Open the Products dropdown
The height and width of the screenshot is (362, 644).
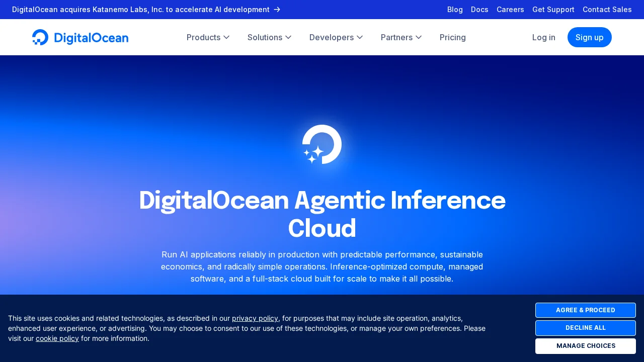(208, 37)
